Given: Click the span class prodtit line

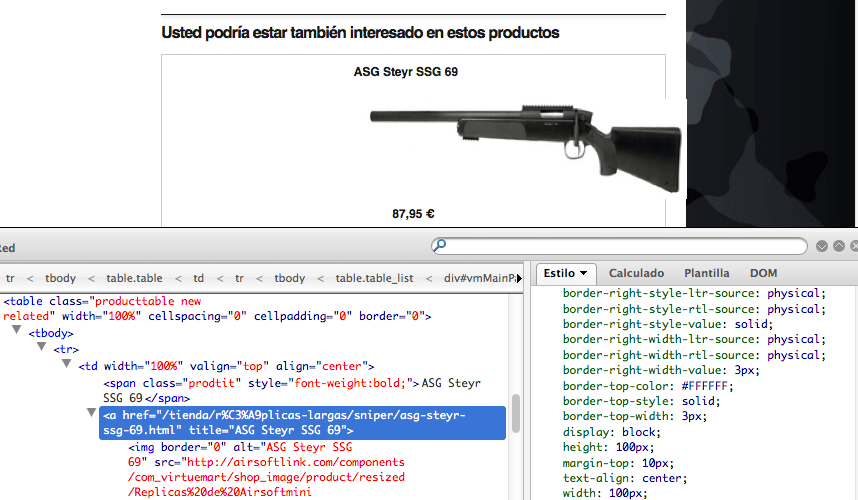Looking at the screenshot, I should [292, 391].
